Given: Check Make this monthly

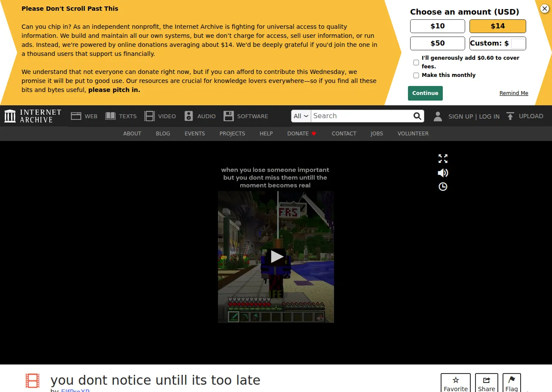Looking at the screenshot, I should click(416, 75).
